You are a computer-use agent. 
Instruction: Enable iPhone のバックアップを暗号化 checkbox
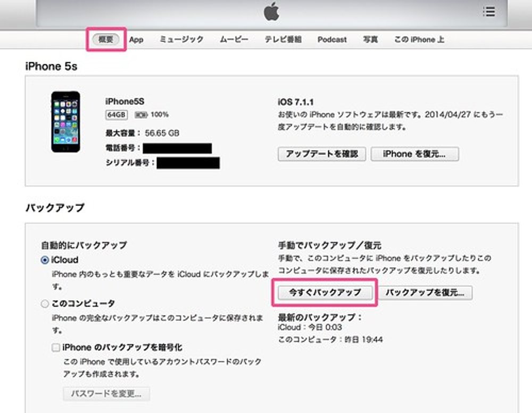[56, 348]
